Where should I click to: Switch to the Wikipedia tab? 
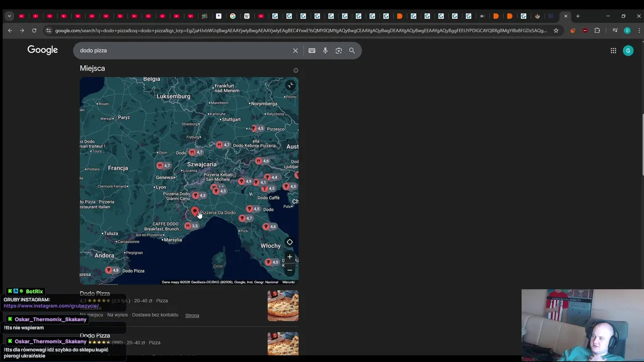click(x=247, y=16)
